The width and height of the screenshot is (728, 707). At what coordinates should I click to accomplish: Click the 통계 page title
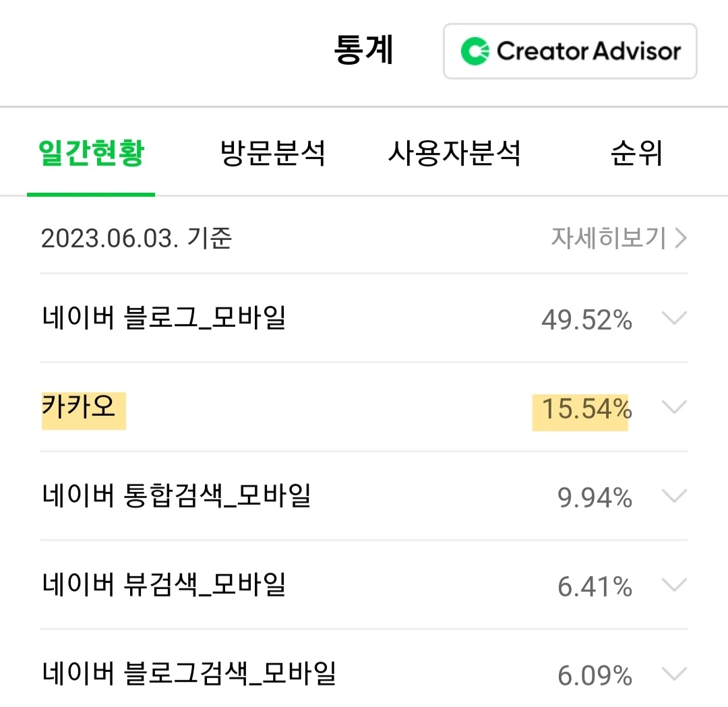[364, 51]
